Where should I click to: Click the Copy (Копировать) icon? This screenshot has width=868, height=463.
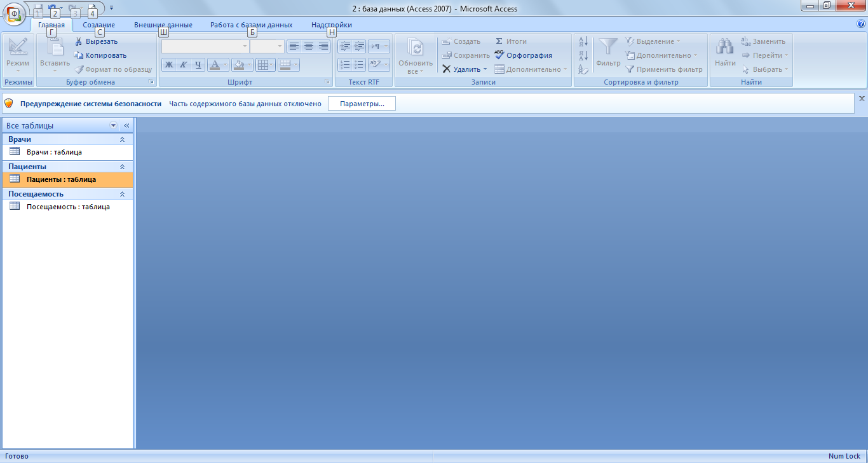79,55
